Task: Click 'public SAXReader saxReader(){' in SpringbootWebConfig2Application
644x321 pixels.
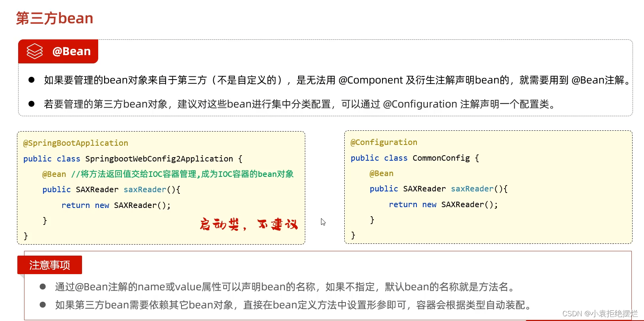Action: click(111, 189)
